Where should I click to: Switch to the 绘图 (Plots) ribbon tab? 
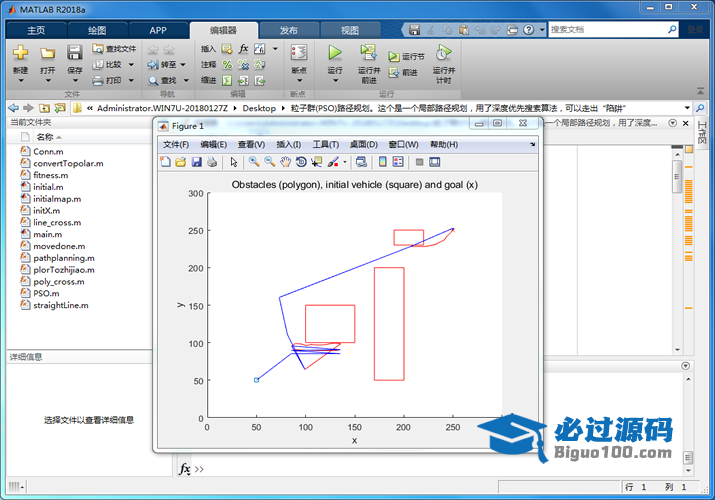[x=97, y=30]
